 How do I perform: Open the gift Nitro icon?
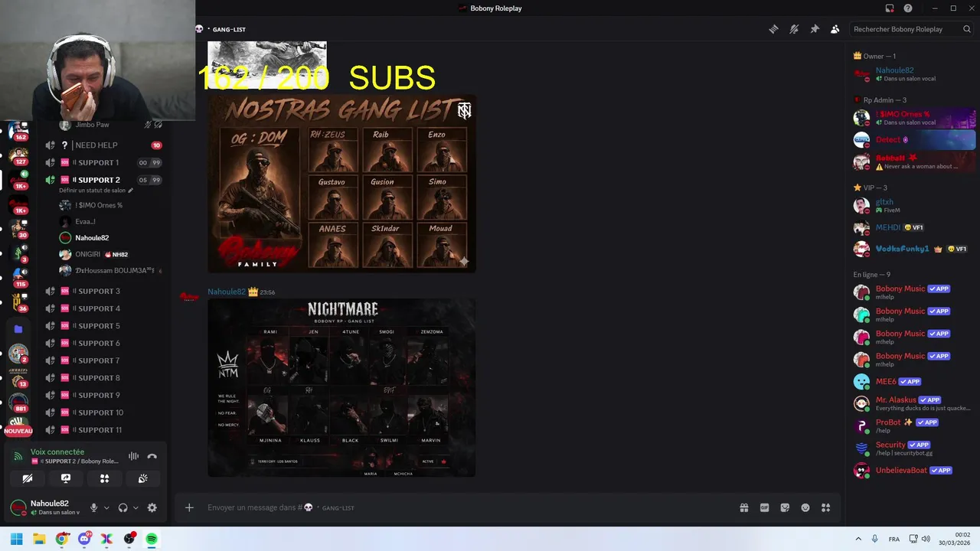pyautogui.click(x=744, y=507)
